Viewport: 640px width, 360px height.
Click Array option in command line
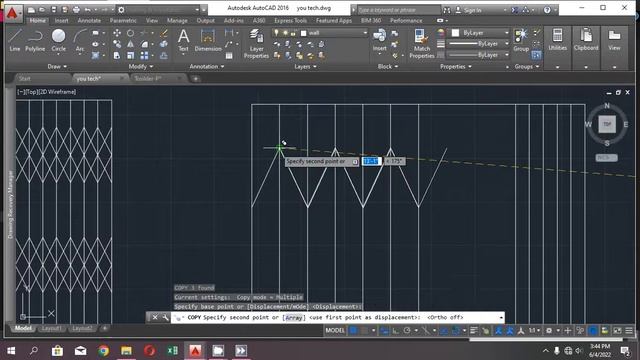[x=293, y=317]
